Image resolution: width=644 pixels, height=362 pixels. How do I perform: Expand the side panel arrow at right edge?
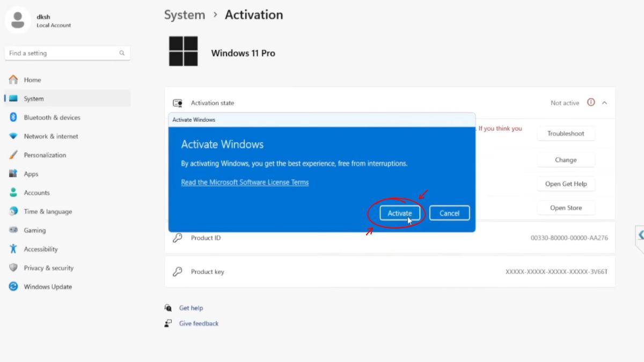pos(640,235)
